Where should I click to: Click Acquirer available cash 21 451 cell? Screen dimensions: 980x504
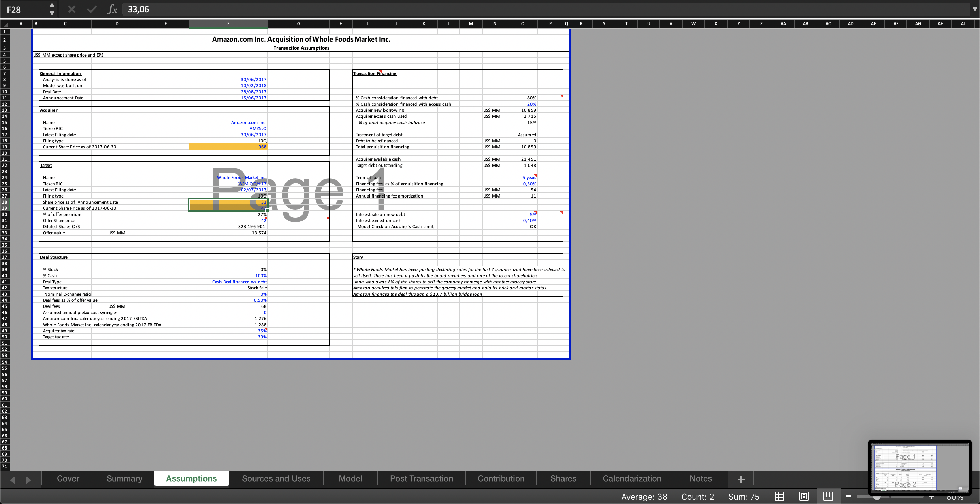click(x=523, y=159)
